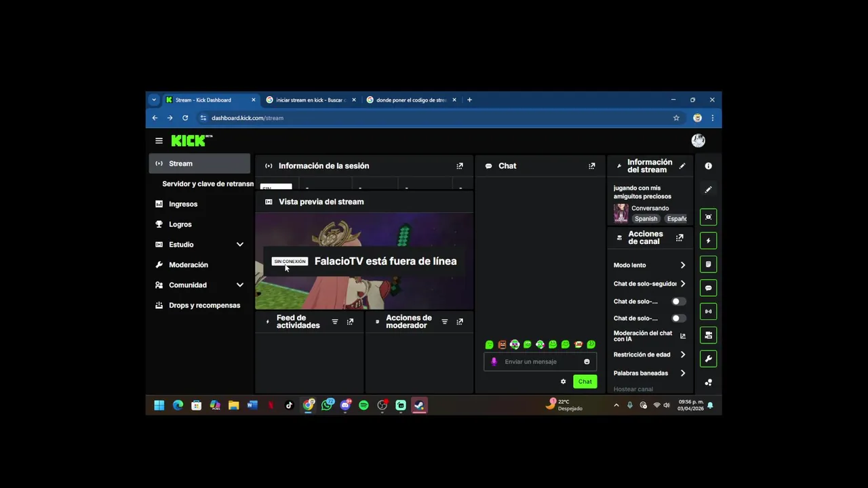Click the purple microphone icon in chat box
Image resolution: width=868 pixels, height=488 pixels.
494,362
